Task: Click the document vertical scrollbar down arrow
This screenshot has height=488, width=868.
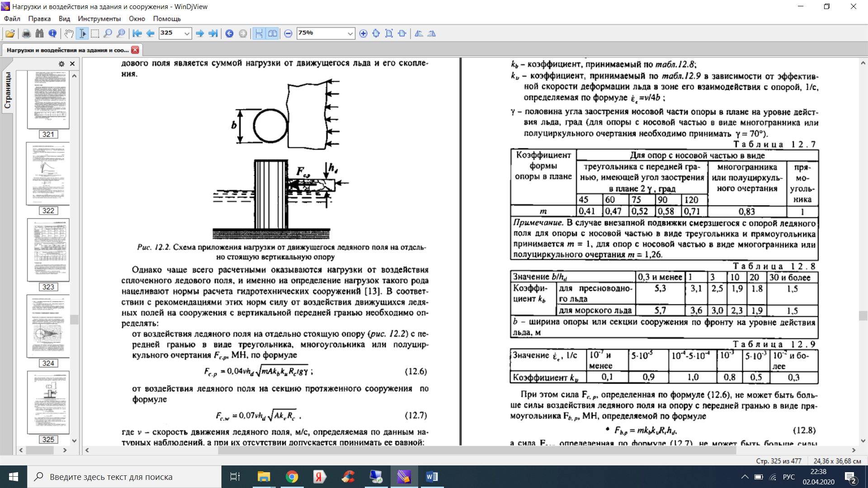Action: [x=863, y=441]
